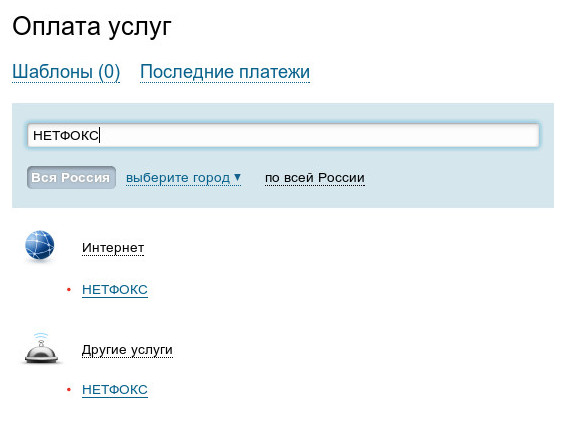Click the по всей России link
This screenshot has height=424, width=583.
(x=315, y=178)
